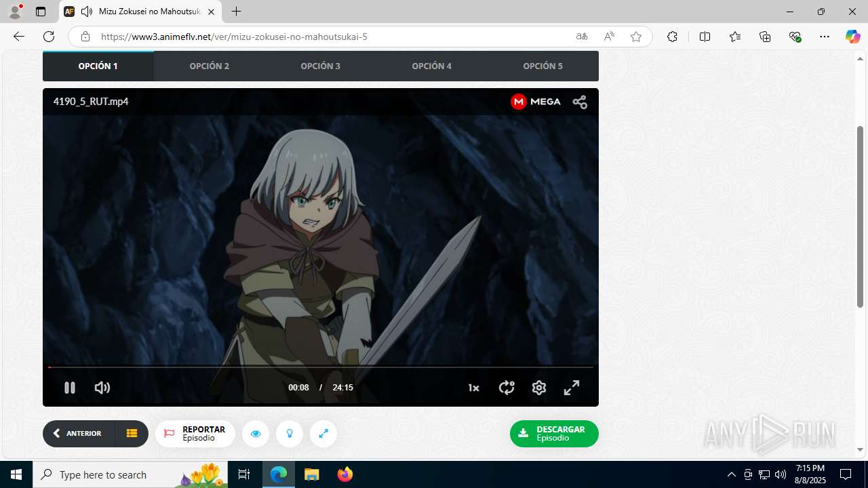Image resolution: width=868 pixels, height=488 pixels.
Task: Click the share icon in player
Action: click(x=580, y=102)
